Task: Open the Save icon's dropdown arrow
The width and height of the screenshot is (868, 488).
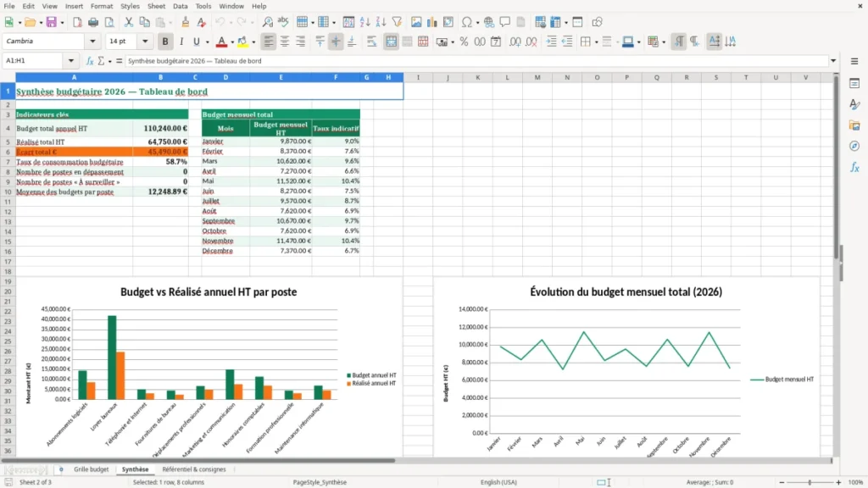Action: point(62,23)
